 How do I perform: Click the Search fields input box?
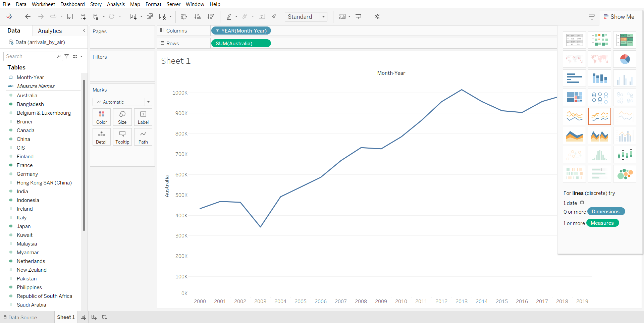point(31,56)
